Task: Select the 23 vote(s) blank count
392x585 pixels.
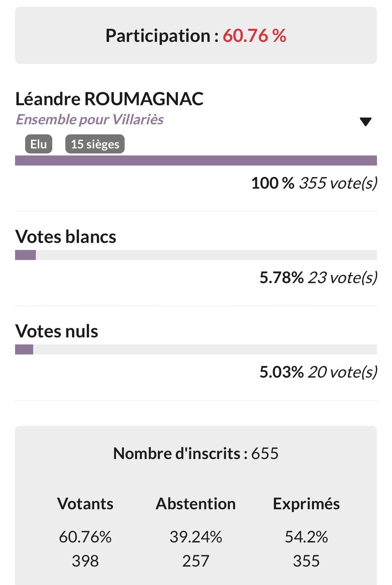Action: click(342, 278)
